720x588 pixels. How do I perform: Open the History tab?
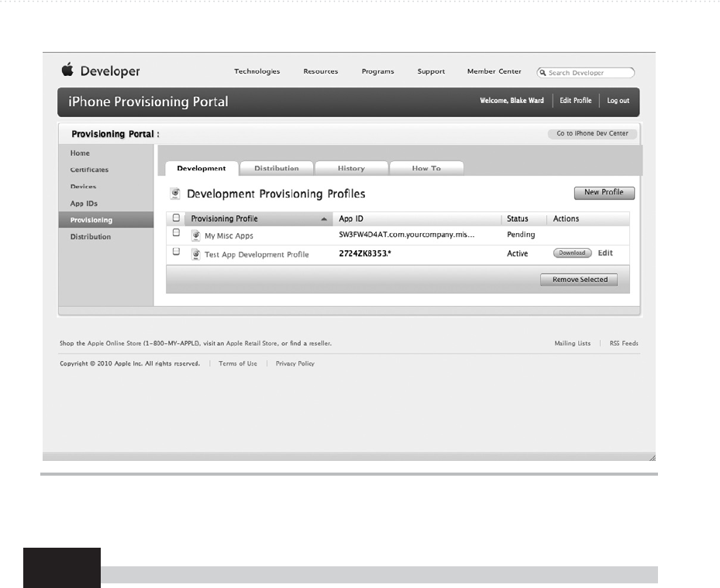(x=351, y=168)
